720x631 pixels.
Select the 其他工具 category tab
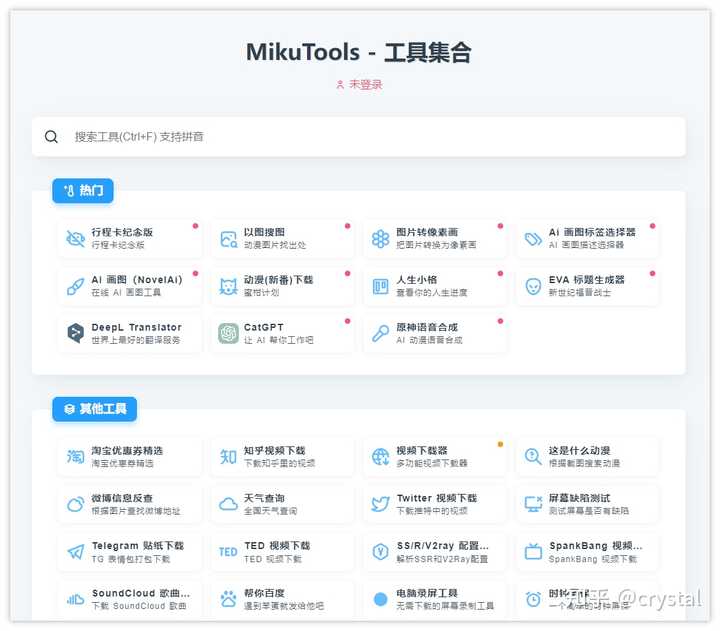95,409
